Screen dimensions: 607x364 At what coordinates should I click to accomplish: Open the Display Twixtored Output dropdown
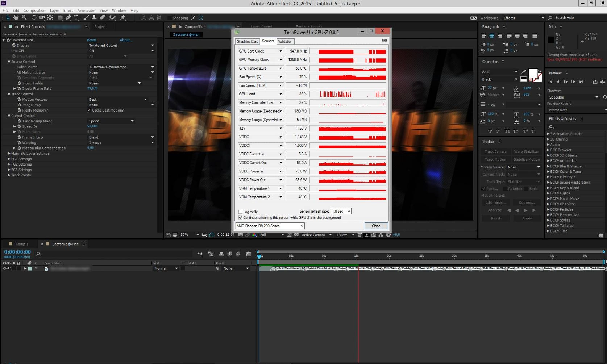click(x=121, y=45)
